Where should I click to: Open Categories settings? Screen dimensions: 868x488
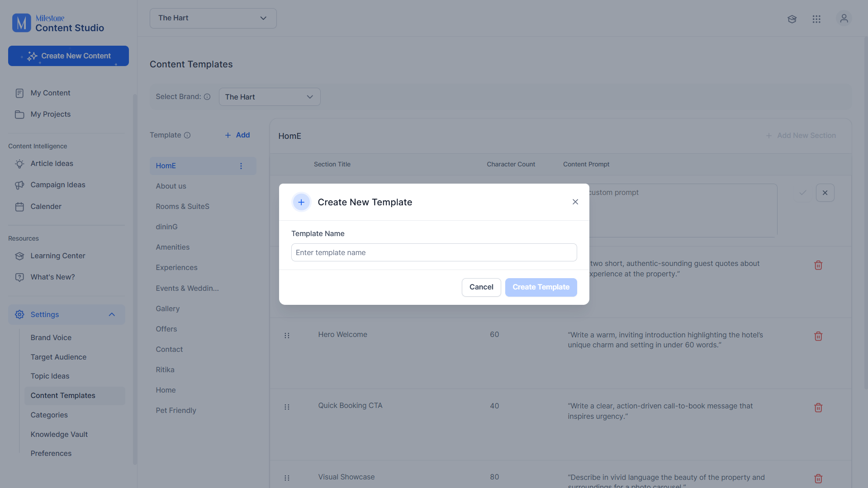point(49,415)
